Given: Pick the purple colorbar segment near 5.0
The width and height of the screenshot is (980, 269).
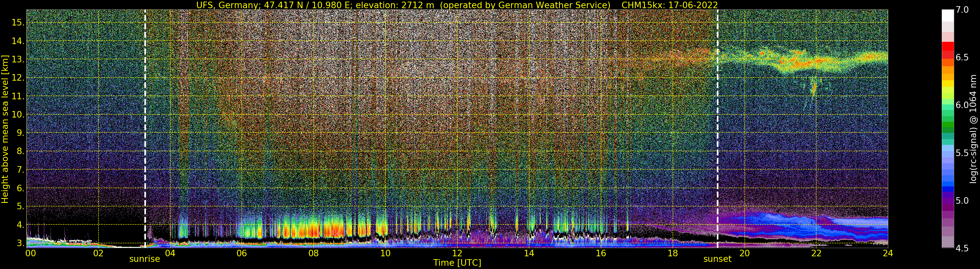Looking at the screenshot, I should (948, 201).
